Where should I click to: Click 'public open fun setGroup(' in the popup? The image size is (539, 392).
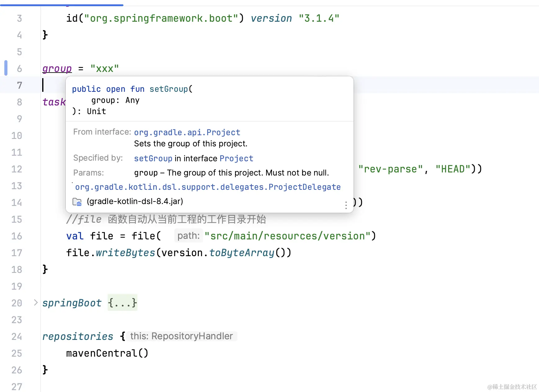[132, 89]
